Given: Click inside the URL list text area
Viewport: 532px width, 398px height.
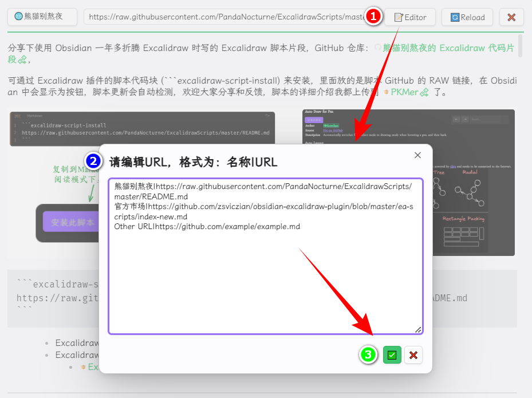Looking at the screenshot, I should tap(266, 256).
